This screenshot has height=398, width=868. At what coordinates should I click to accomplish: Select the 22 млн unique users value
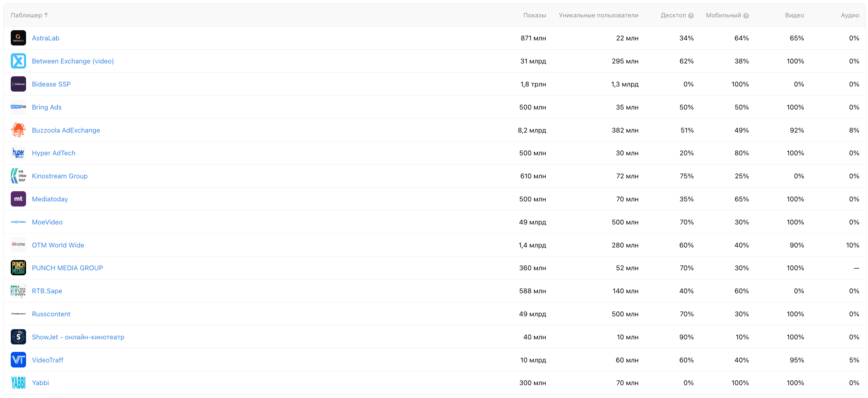point(627,38)
